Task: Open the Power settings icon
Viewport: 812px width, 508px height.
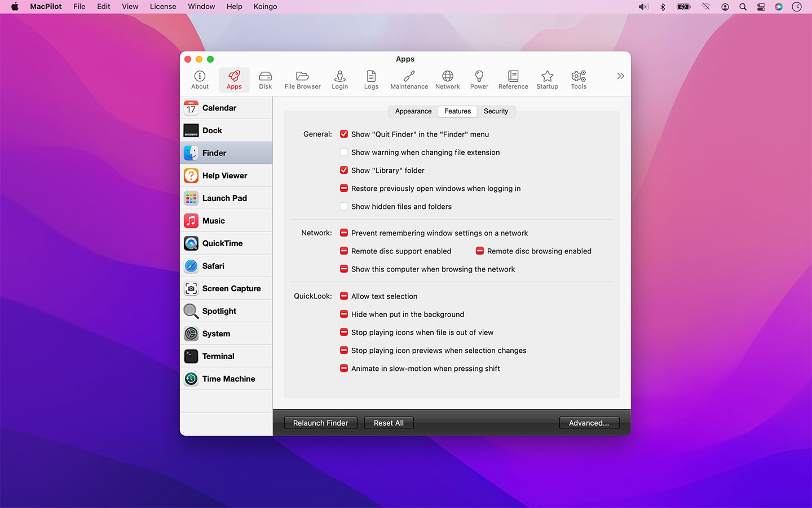Action: tap(479, 80)
